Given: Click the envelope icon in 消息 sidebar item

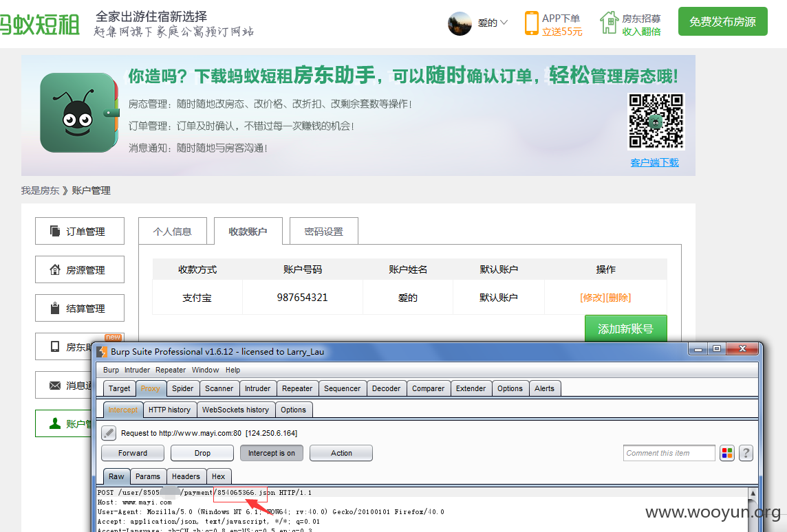Looking at the screenshot, I should tap(55, 385).
